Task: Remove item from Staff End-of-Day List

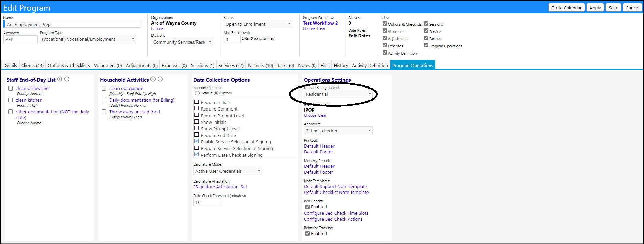Action: [x=67, y=79]
